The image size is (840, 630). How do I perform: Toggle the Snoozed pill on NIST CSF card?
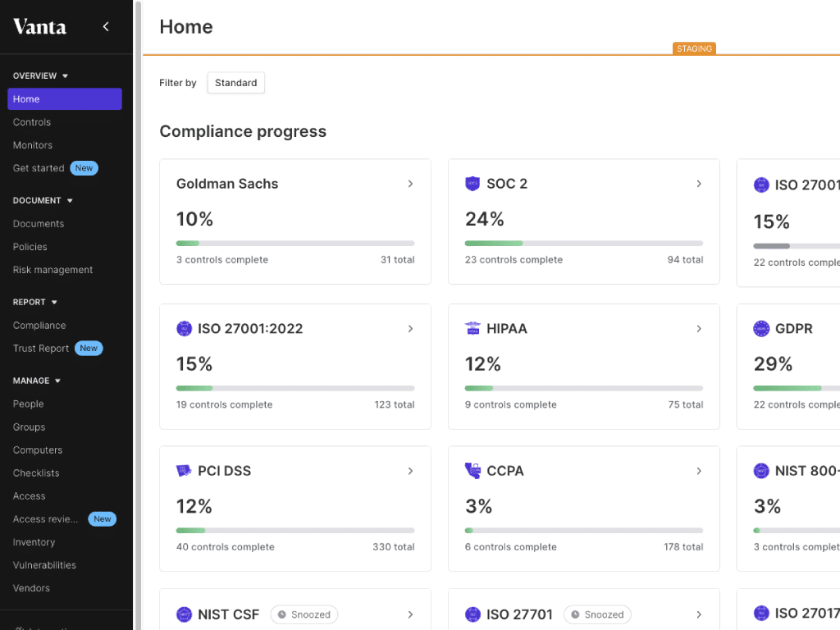pos(304,614)
